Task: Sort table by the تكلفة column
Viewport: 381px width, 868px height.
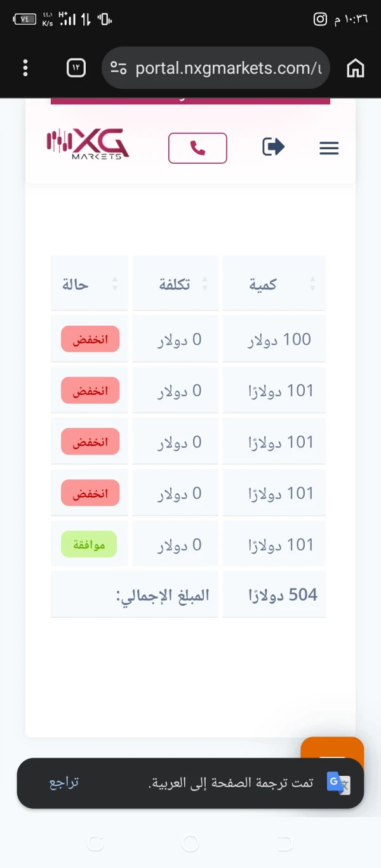Action: (175, 284)
